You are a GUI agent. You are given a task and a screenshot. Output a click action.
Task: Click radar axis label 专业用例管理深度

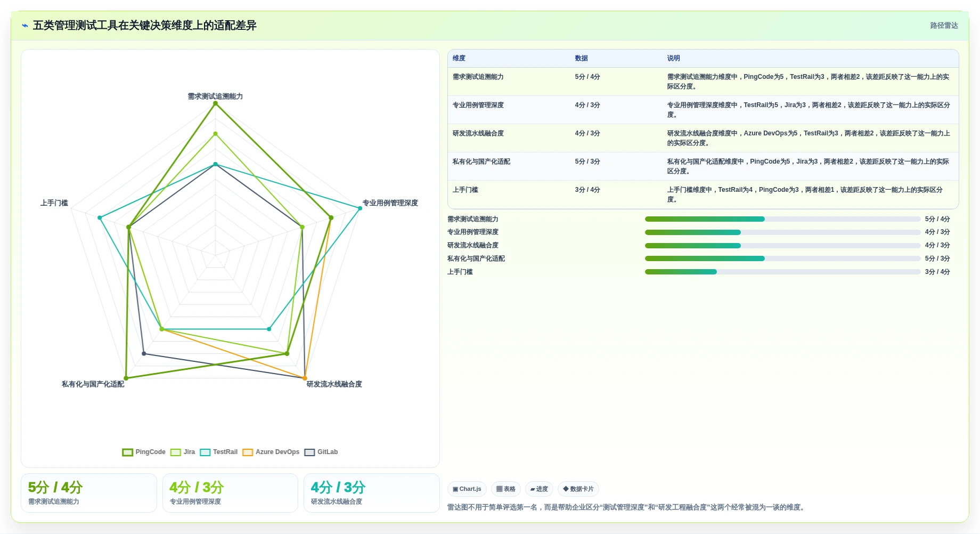pyautogui.click(x=390, y=203)
